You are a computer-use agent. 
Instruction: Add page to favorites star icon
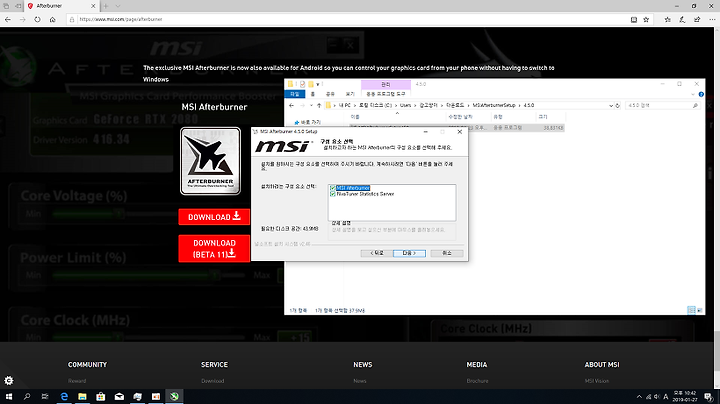tap(646, 19)
